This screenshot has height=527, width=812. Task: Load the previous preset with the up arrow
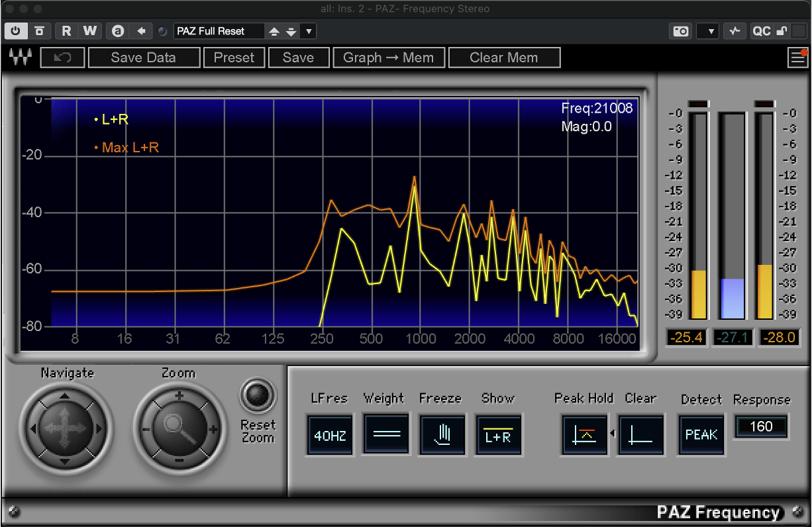coord(274,31)
